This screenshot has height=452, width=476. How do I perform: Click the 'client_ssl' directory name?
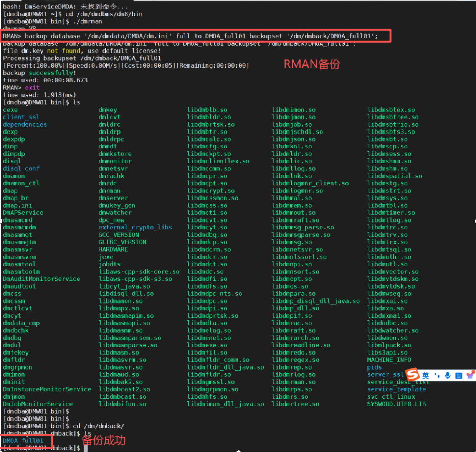tap(21, 117)
